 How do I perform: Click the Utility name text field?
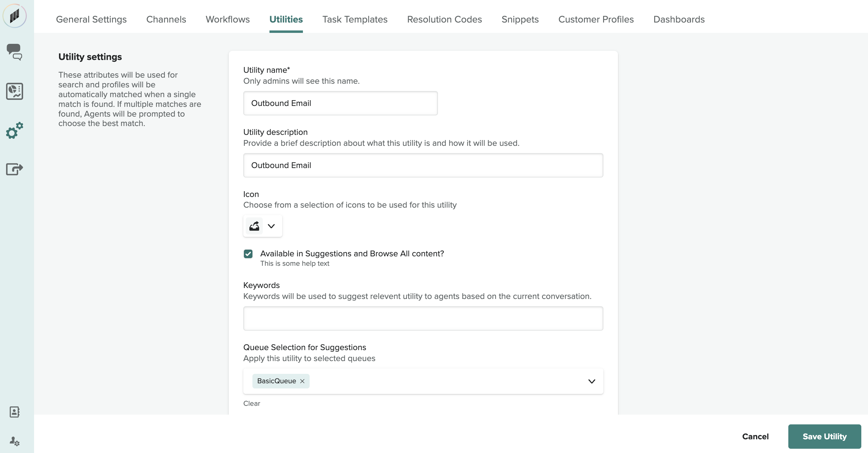(340, 103)
